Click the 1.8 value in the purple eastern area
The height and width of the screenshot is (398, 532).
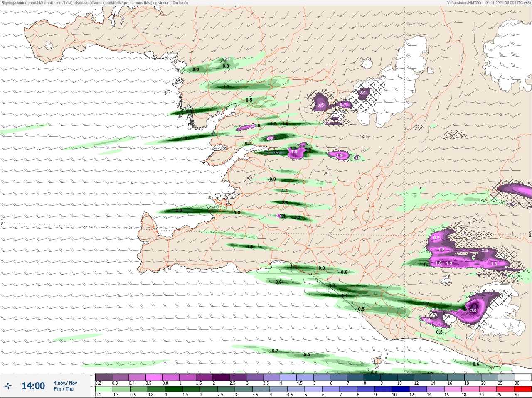coord(438,263)
